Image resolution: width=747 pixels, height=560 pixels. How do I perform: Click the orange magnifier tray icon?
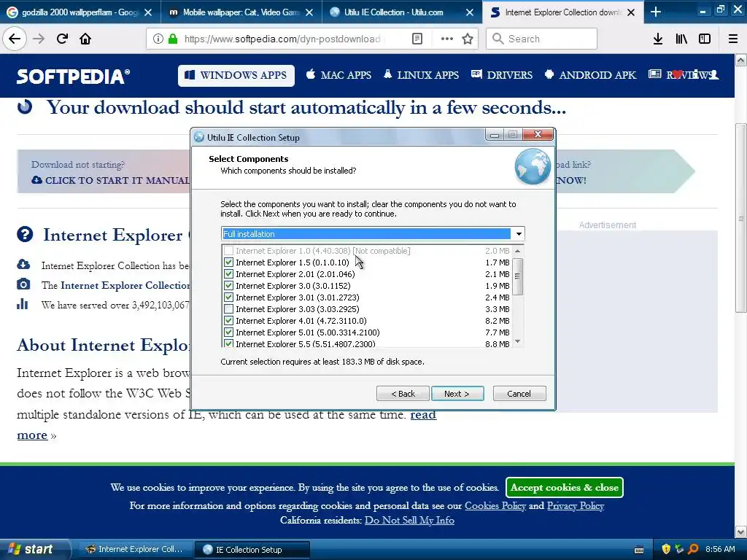pyautogui.click(x=693, y=549)
